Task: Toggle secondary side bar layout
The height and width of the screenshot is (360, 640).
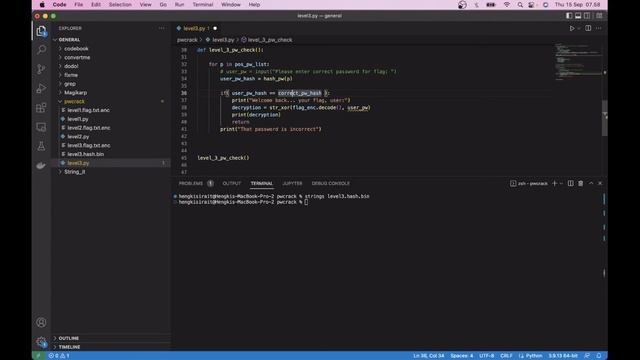Action: coord(587,16)
